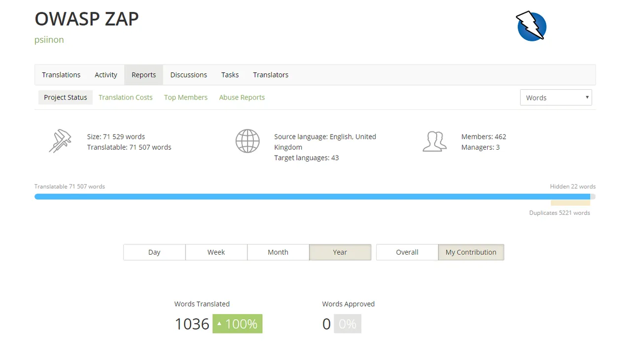631x364 pixels.
Task: Click 'Size: 71 529 words' text
Action: (x=116, y=136)
